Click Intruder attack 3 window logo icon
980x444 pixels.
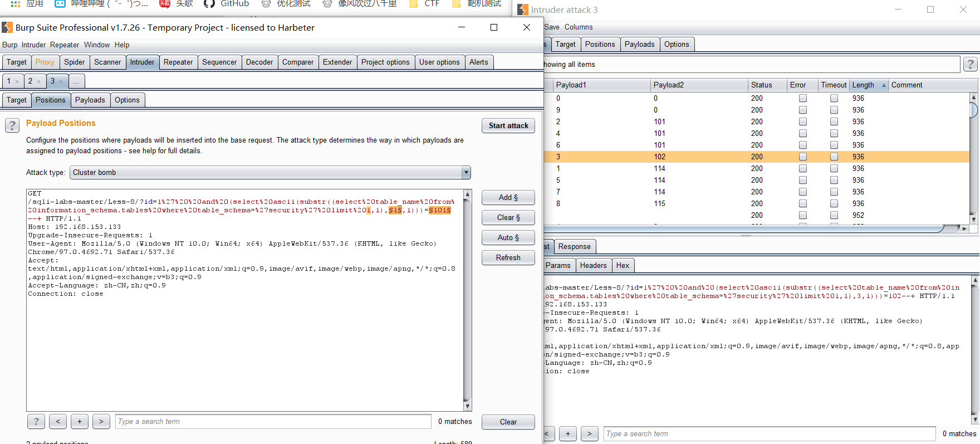[522, 9]
